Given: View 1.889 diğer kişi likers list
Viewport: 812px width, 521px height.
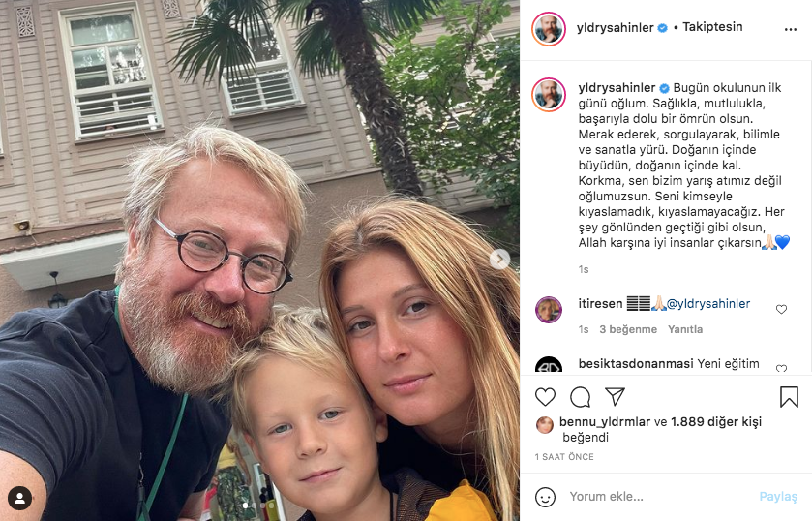Looking at the screenshot, I should pyautogui.click(x=716, y=422).
